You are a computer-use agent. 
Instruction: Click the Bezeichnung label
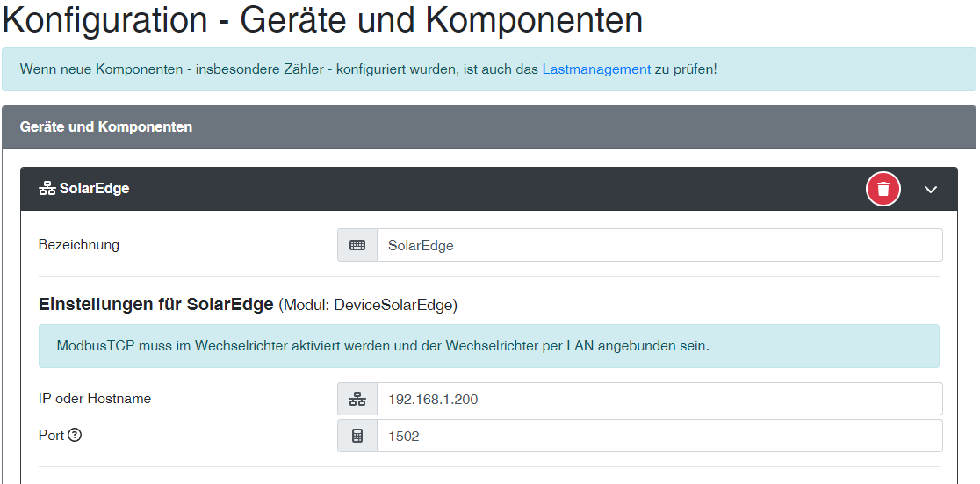[x=79, y=245]
